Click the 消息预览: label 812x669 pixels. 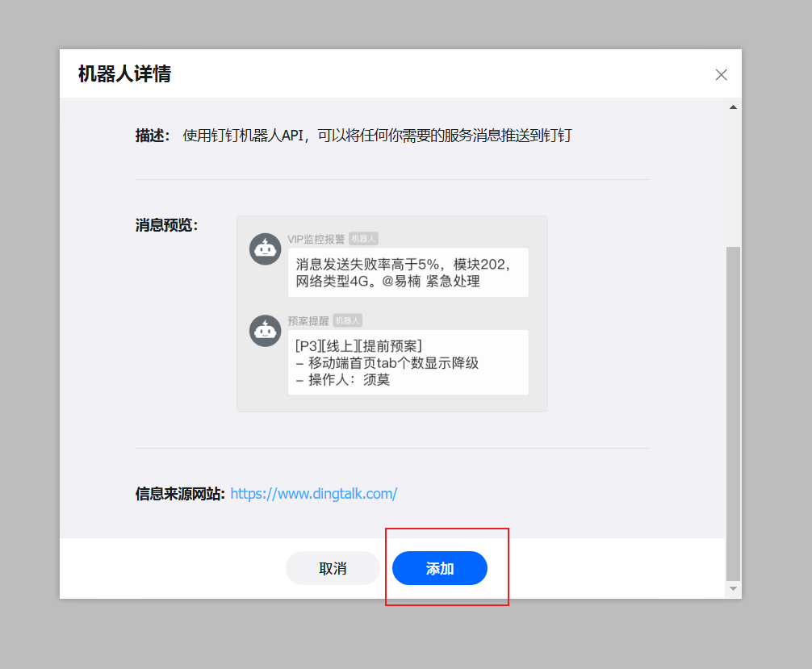tap(166, 225)
